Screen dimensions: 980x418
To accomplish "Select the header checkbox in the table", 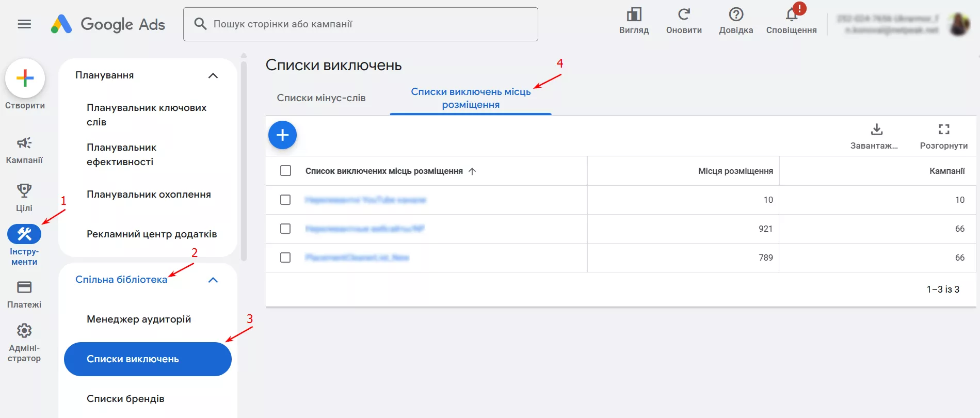I will click(x=285, y=170).
